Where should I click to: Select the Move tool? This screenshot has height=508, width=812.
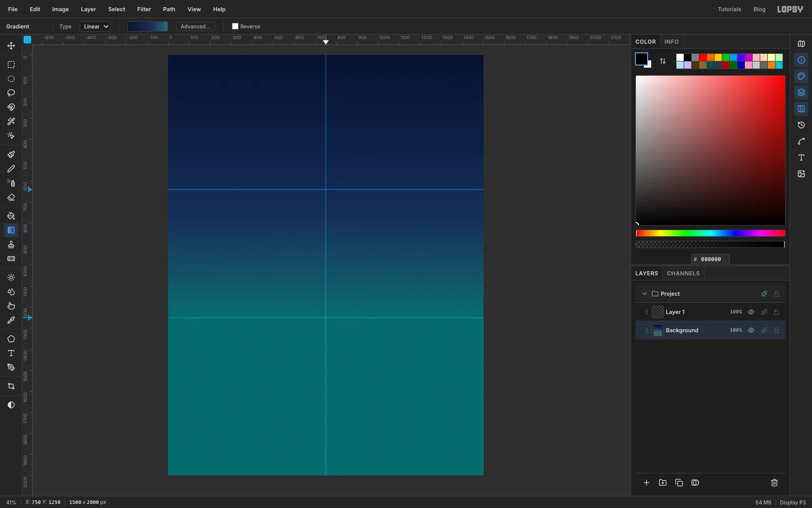(11, 46)
